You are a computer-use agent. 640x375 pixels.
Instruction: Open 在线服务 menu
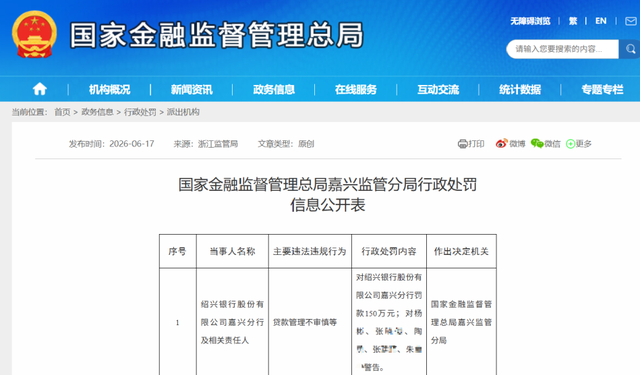coord(356,89)
